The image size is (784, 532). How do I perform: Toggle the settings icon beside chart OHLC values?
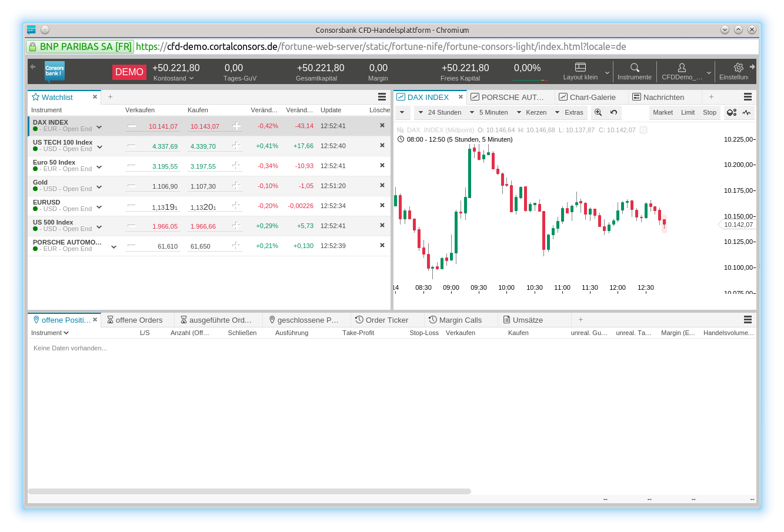(x=643, y=130)
